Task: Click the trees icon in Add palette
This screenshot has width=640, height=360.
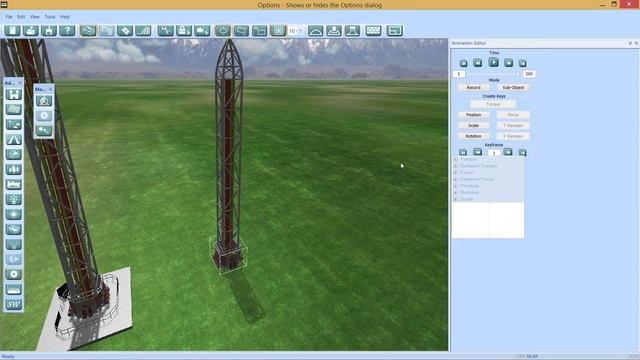Action: point(13,169)
